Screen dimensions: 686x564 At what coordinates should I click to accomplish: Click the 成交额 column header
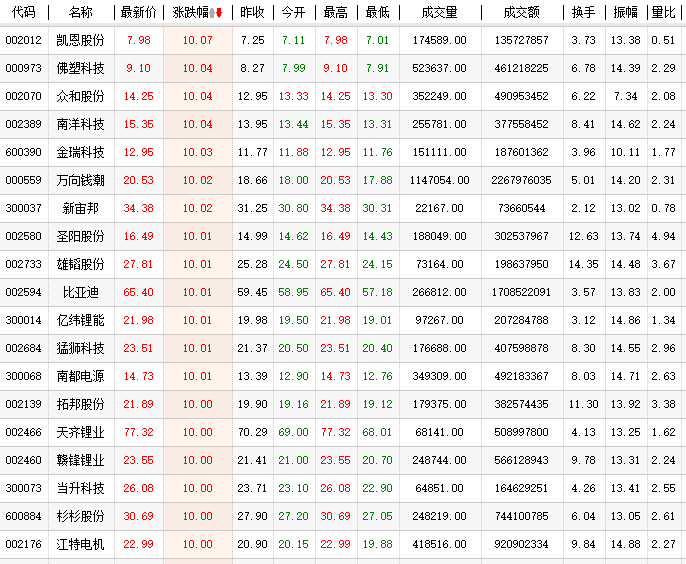pos(521,13)
